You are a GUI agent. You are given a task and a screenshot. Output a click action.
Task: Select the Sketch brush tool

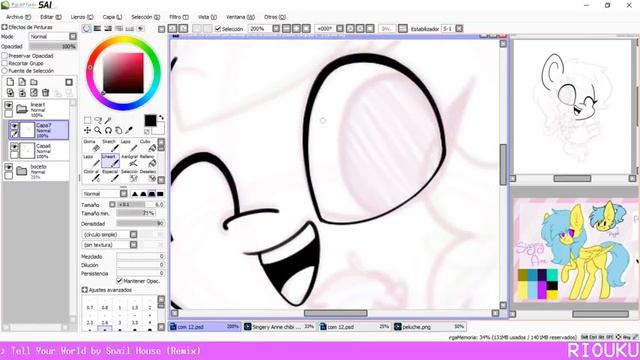(111, 146)
